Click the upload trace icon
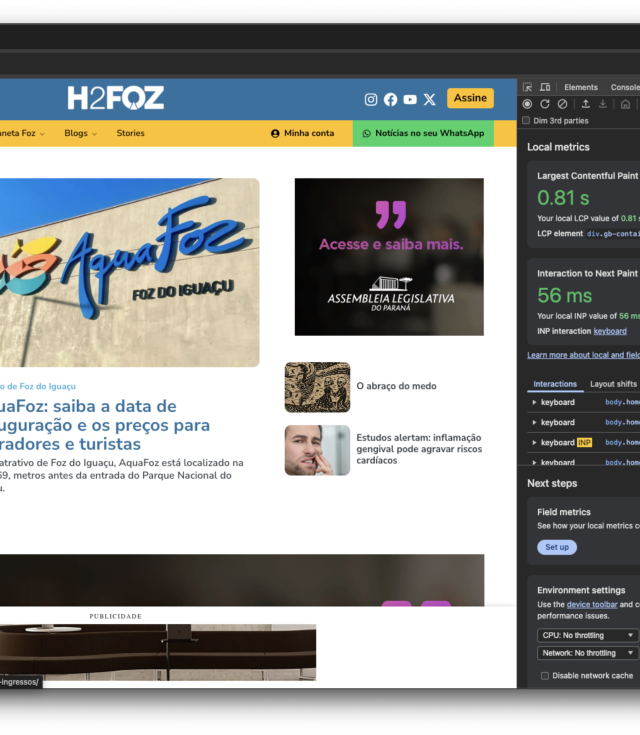This screenshot has width=640, height=735. coord(585,104)
